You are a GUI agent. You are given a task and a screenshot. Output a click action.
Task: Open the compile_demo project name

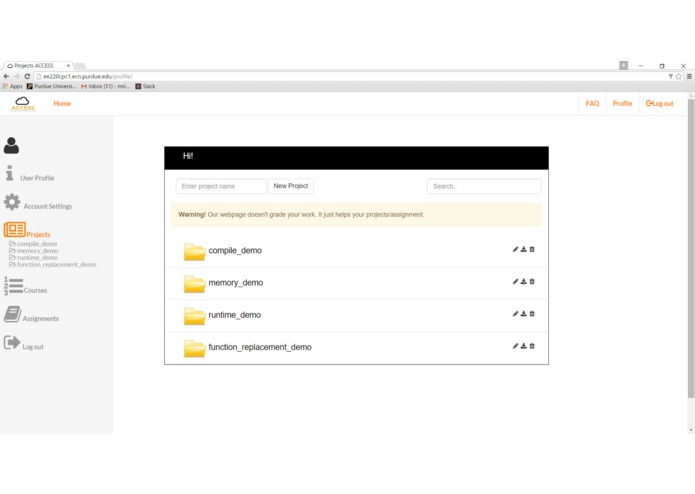pyautogui.click(x=235, y=250)
